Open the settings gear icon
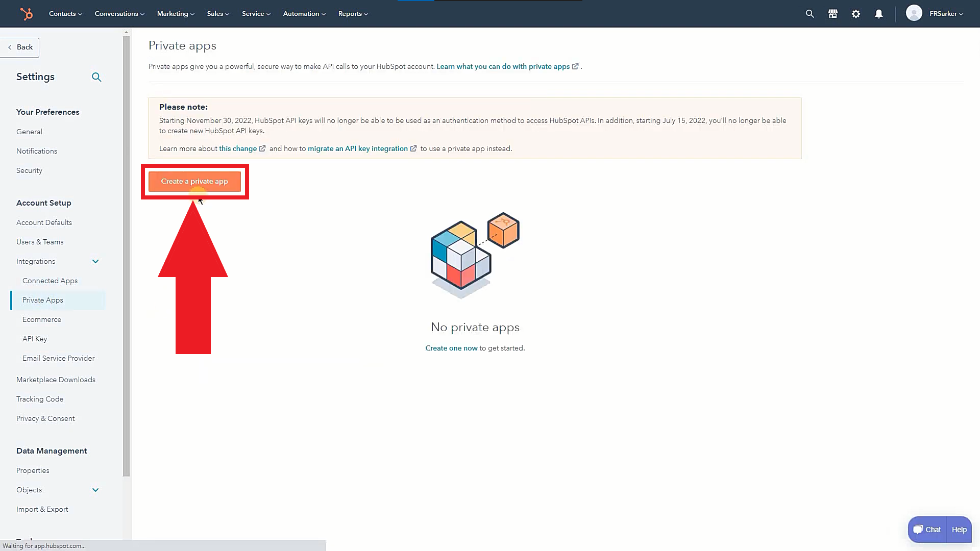The height and width of the screenshot is (551, 980). pos(856,14)
